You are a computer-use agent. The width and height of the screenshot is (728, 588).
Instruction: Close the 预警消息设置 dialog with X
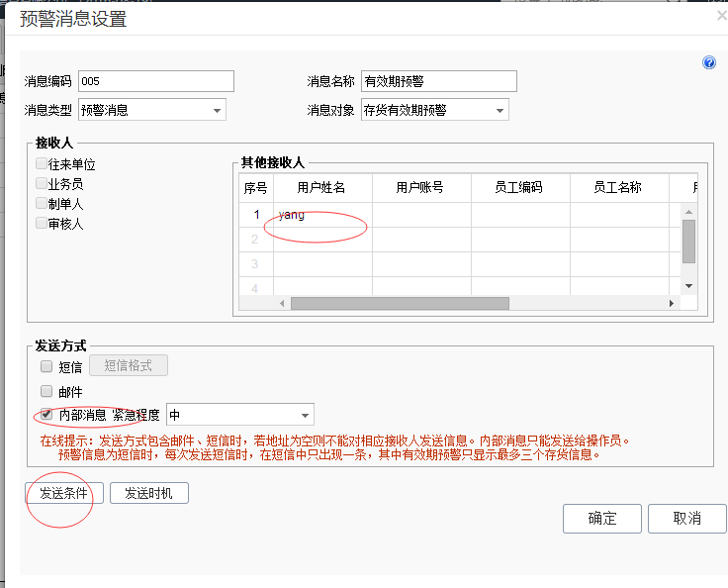(x=721, y=16)
